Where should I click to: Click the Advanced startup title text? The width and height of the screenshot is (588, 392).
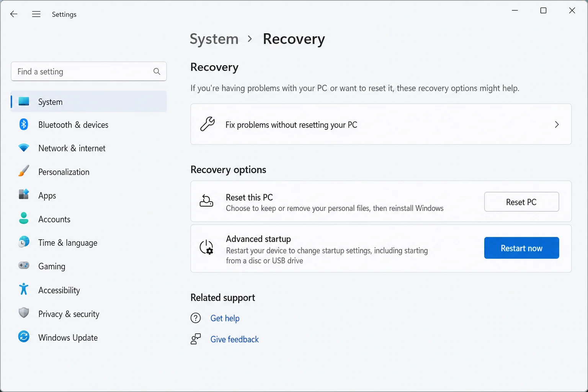[x=258, y=239]
